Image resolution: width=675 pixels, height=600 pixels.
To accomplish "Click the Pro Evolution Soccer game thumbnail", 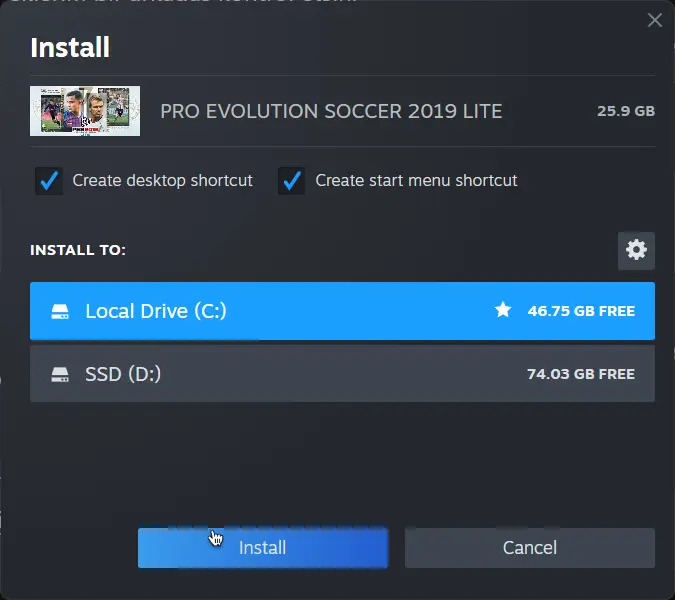I will (85, 111).
